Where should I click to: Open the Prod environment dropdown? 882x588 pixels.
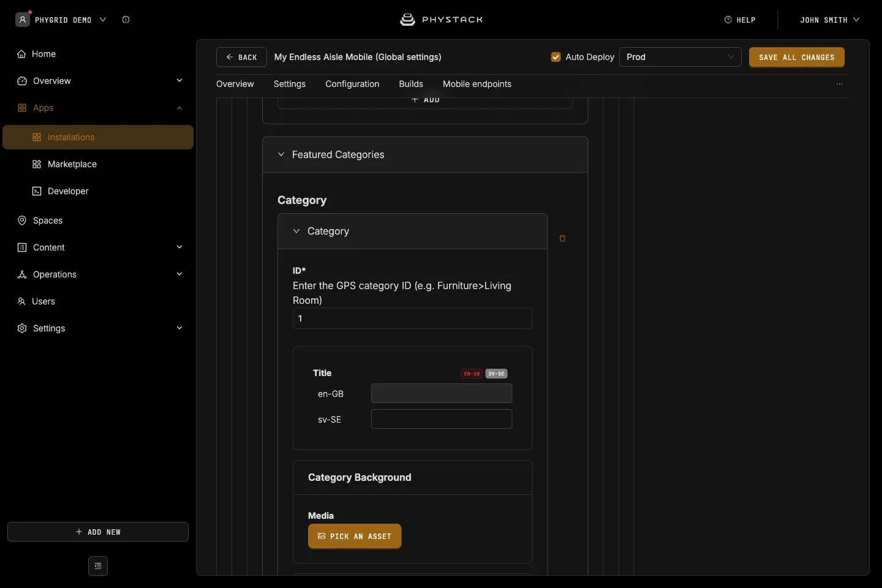680,57
